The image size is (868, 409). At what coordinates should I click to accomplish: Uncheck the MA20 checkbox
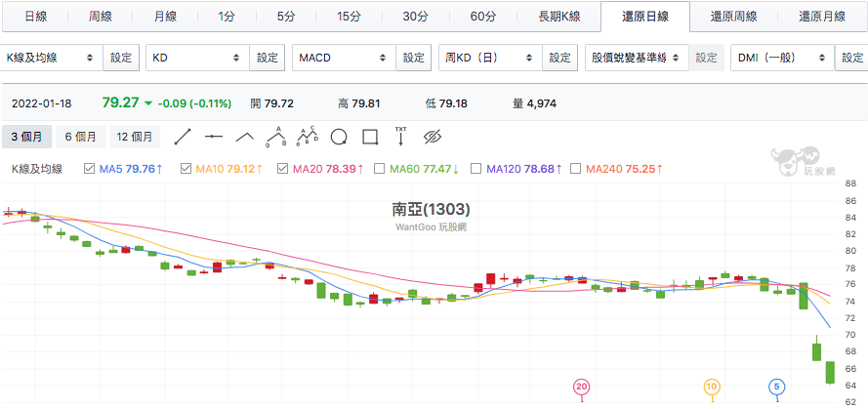(x=282, y=169)
